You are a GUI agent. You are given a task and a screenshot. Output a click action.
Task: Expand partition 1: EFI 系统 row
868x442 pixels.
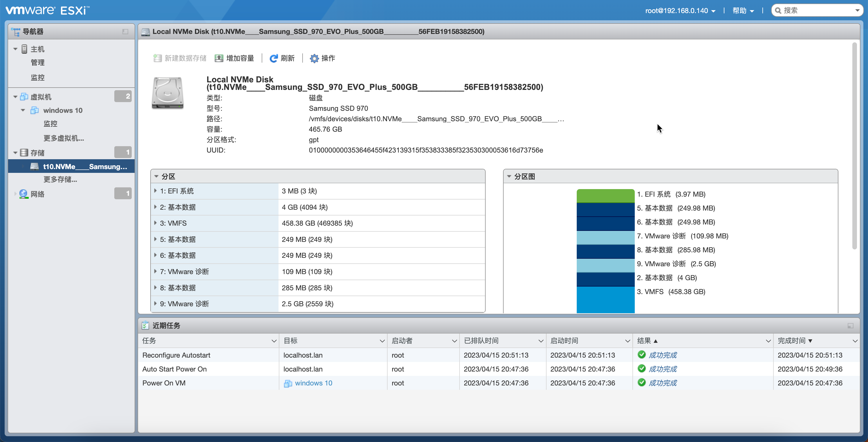click(x=155, y=191)
